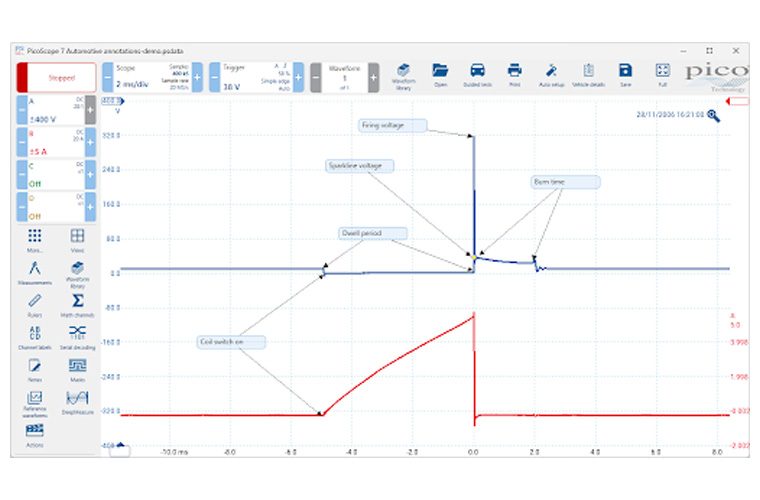760x500 pixels.
Task: Open the Trigger settings panel
Action: tap(251, 76)
